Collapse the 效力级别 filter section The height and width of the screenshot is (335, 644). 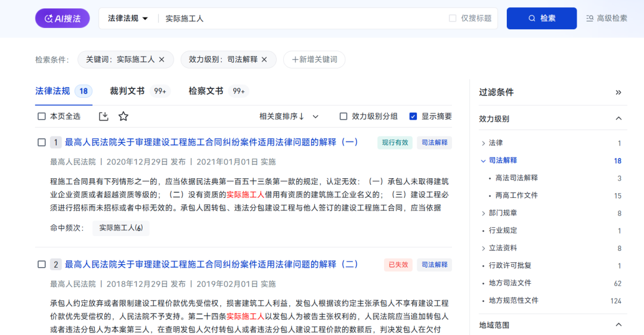point(618,119)
